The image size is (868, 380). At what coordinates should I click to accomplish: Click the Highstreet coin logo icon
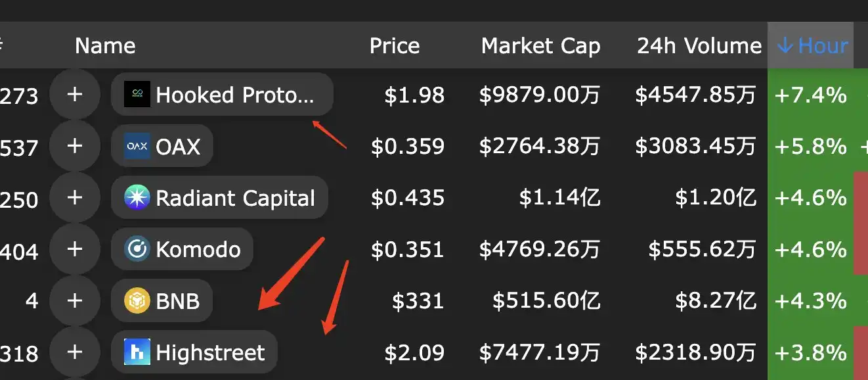pos(137,352)
